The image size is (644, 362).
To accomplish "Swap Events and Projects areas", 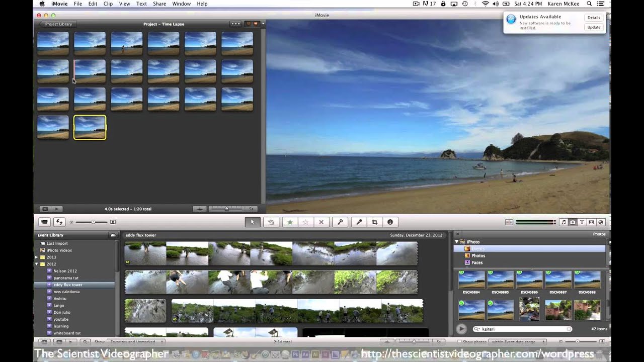I will point(59,222).
